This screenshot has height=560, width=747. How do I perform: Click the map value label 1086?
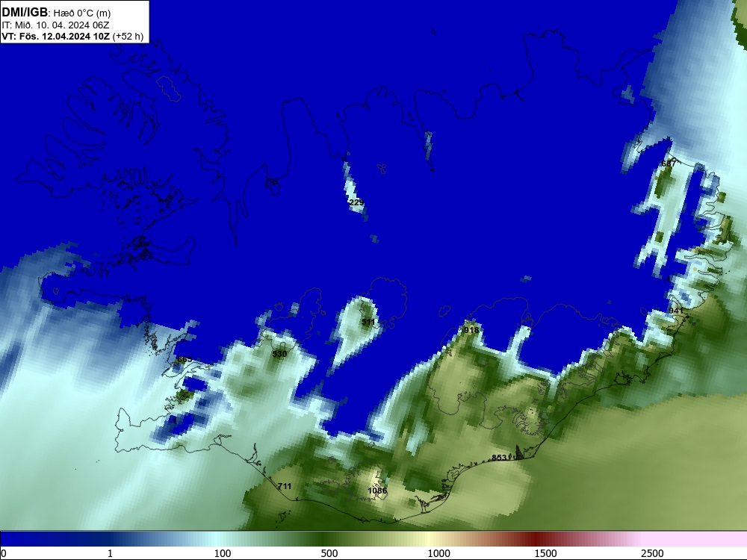pyautogui.click(x=377, y=491)
